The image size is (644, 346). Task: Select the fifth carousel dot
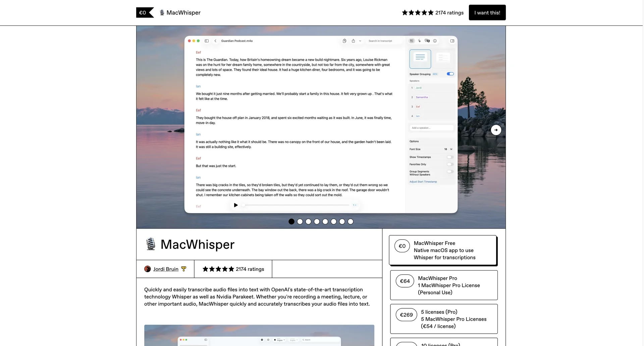pos(325,221)
